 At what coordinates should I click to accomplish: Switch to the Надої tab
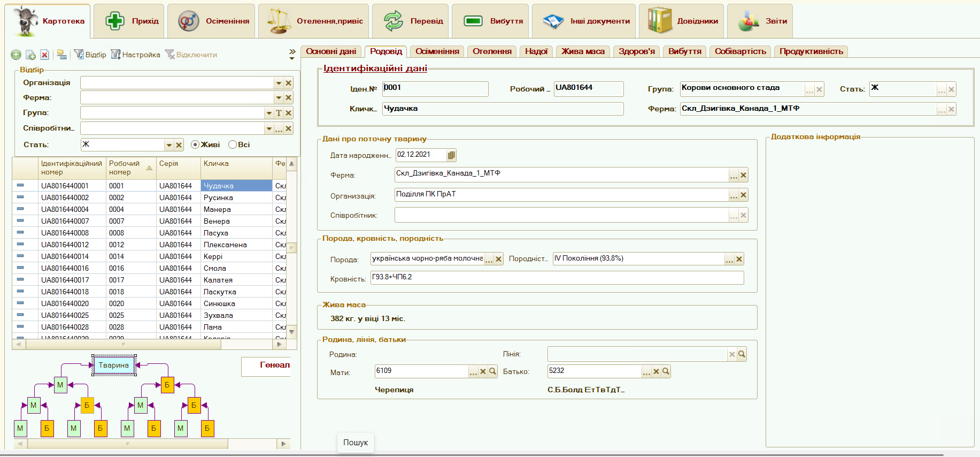[x=536, y=51]
